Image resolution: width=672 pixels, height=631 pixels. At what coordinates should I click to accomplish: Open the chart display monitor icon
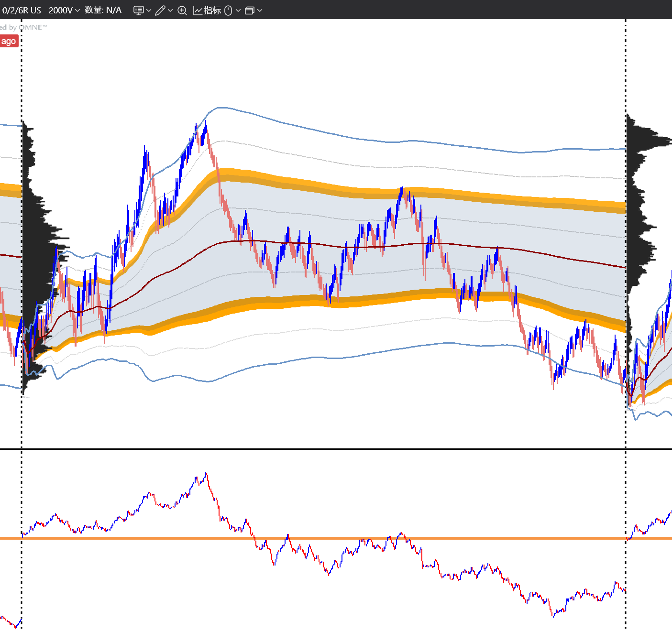(138, 11)
